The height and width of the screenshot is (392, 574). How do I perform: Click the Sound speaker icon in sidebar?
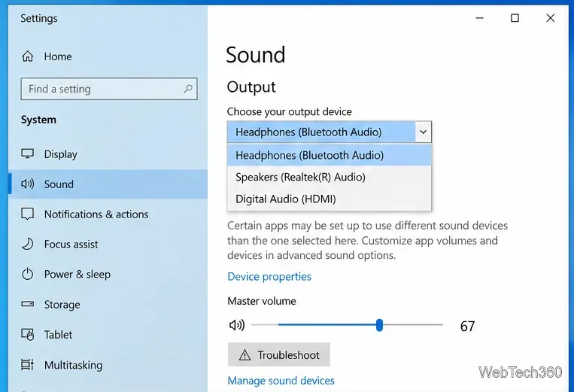[27, 184]
